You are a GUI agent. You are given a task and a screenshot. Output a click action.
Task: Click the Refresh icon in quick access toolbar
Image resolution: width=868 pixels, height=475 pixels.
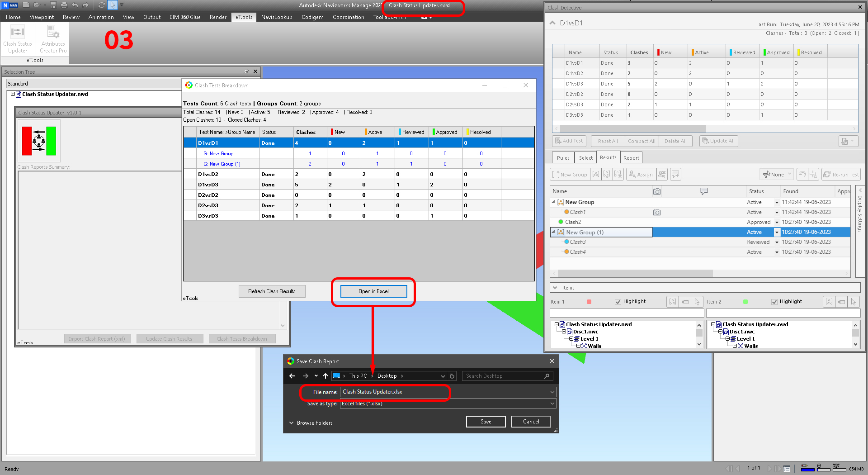102,5
